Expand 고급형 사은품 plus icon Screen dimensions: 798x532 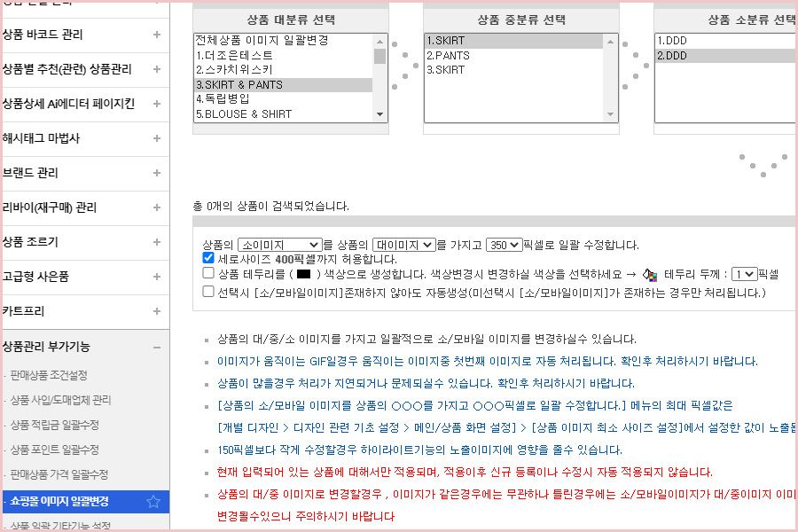point(157,277)
